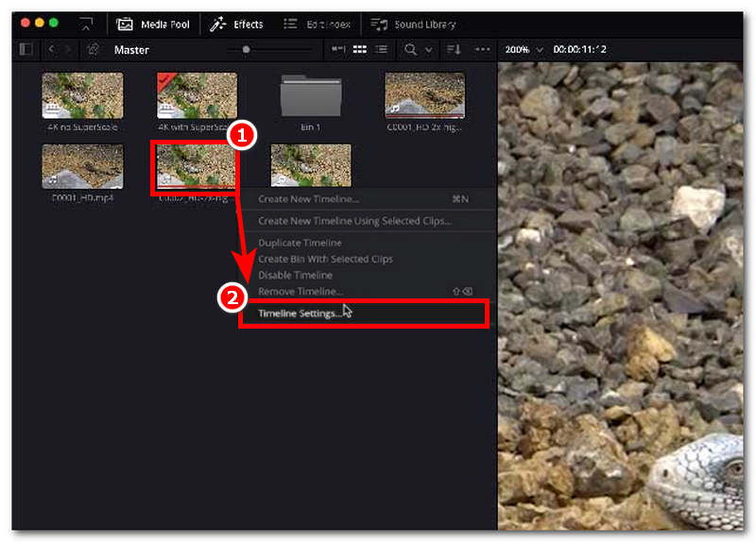
Task: Open the Media Pool panel
Action: point(153,25)
